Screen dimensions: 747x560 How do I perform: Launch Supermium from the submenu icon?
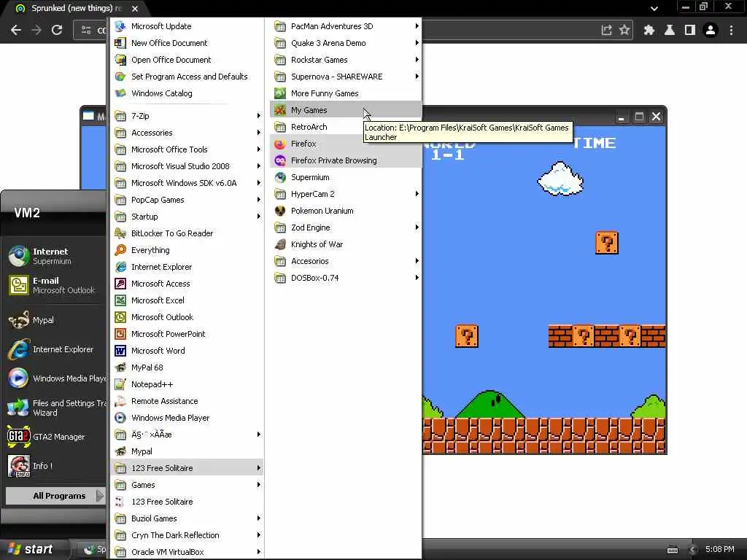pos(280,177)
